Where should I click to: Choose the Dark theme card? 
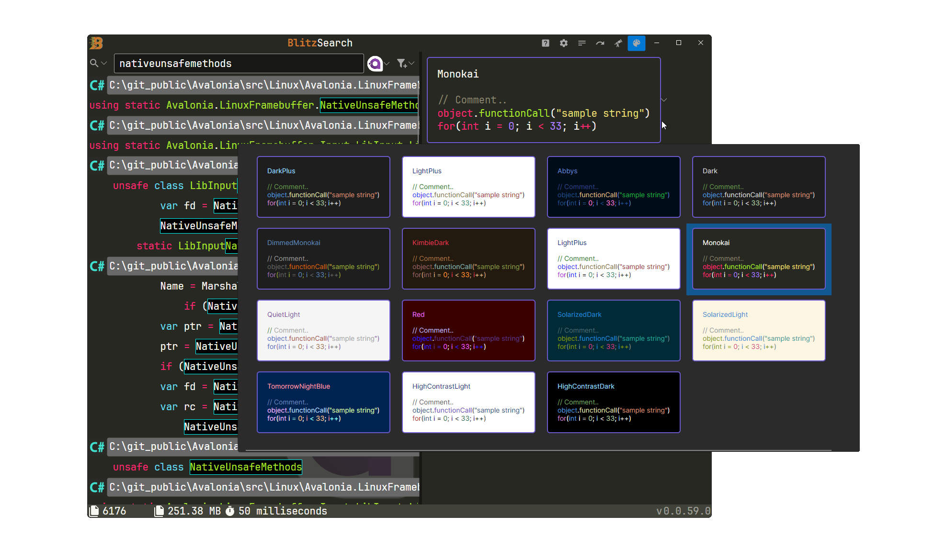pyautogui.click(x=759, y=187)
